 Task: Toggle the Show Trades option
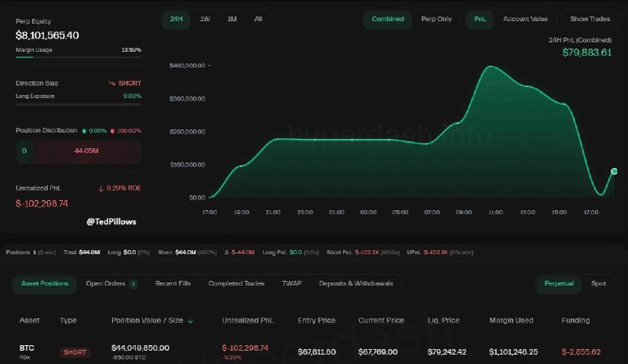(x=590, y=19)
